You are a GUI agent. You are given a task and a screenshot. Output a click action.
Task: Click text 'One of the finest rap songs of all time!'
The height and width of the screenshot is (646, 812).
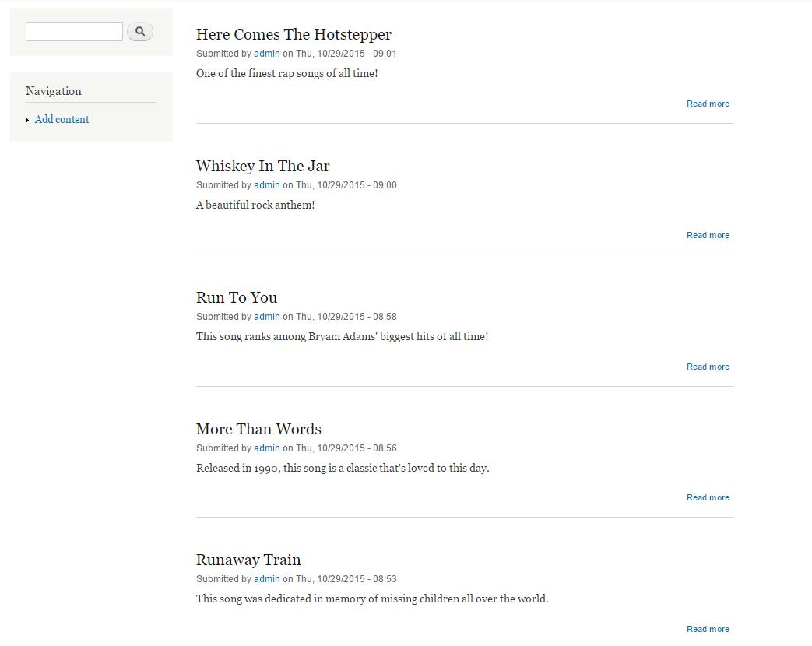[287, 73]
